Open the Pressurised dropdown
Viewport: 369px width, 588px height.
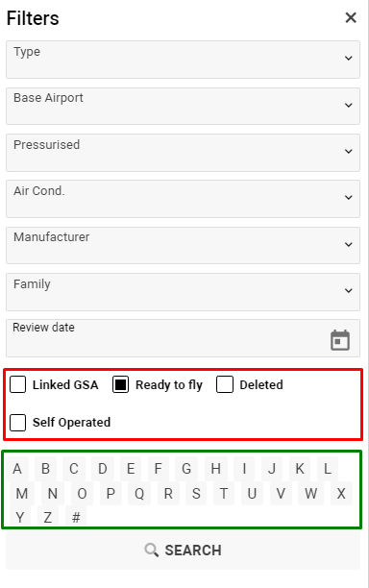(x=183, y=152)
